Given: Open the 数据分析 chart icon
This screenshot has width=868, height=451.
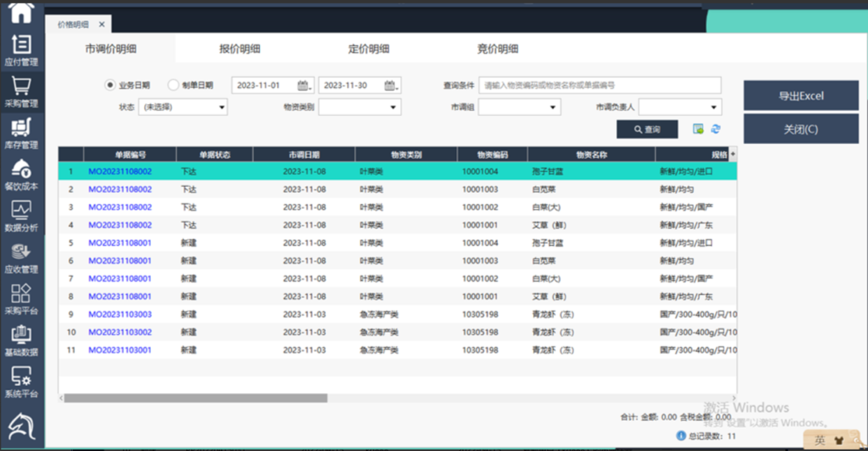Looking at the screenshot, I should (21, 216).
